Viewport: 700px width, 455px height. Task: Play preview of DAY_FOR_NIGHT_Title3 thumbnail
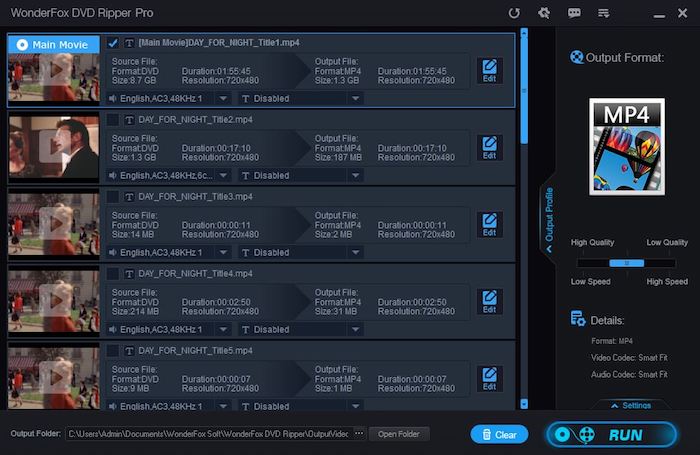pos(55,223)
